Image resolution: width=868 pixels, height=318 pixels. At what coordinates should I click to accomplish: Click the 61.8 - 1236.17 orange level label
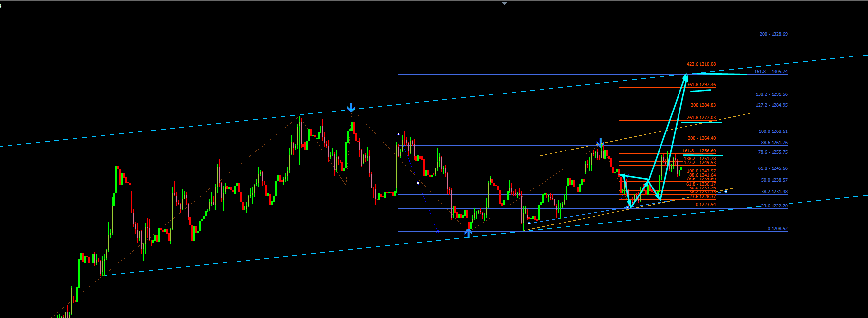tap(701, 184)
